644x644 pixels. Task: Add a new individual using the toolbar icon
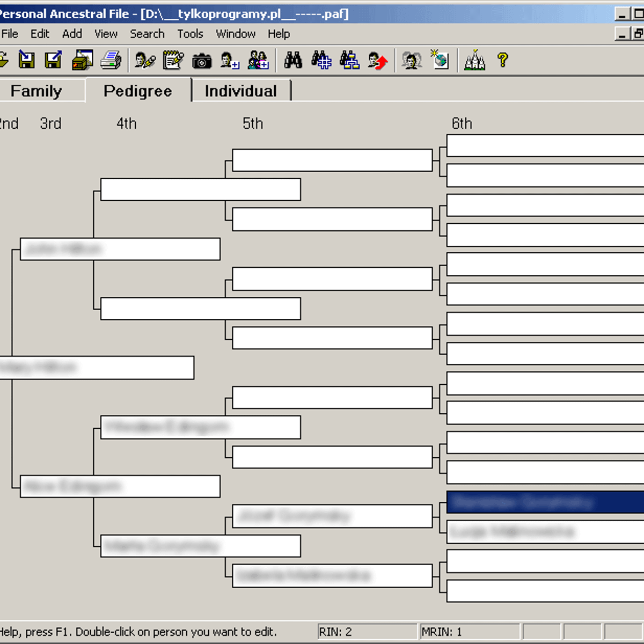coord(230,60)
